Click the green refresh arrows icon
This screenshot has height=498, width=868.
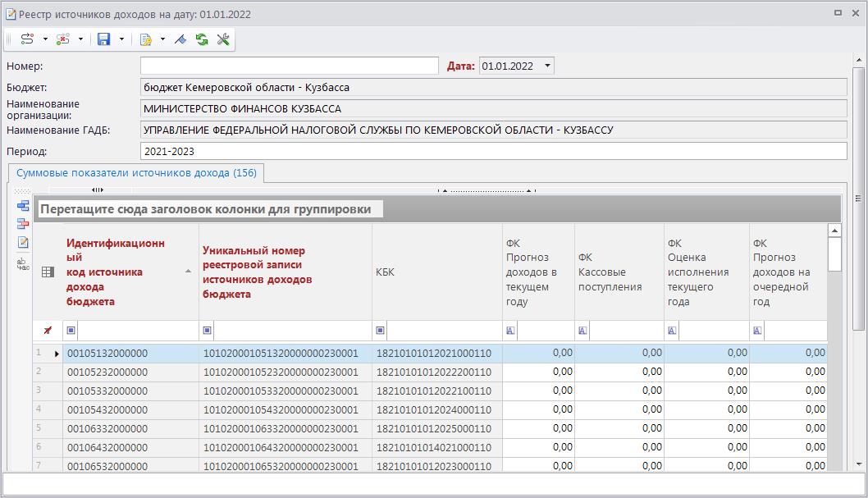tap(202, 39)
